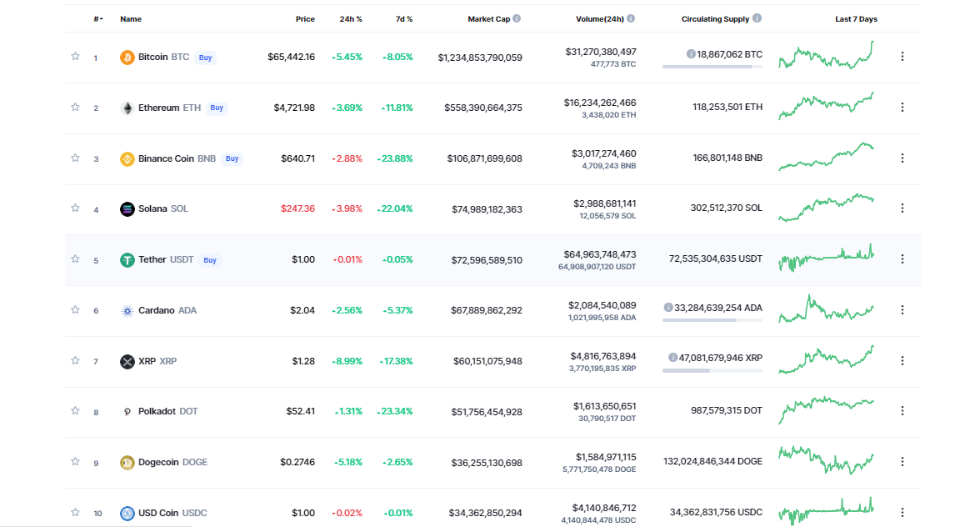Click the Dogecoin coin logo

[x=127, y=463]
